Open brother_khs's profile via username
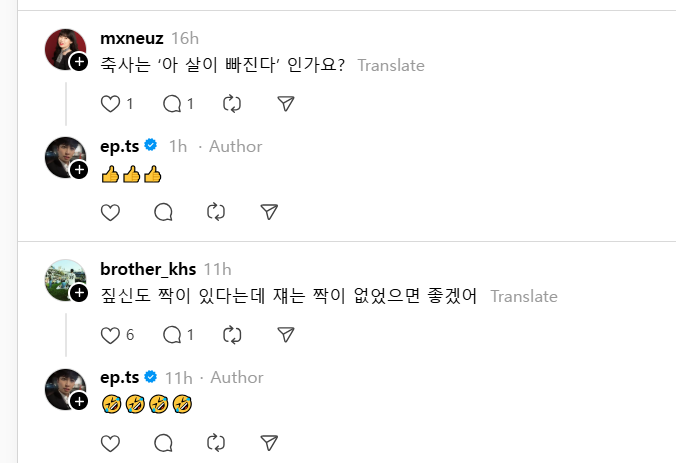676x463 pixels. (x=148, y=269)
